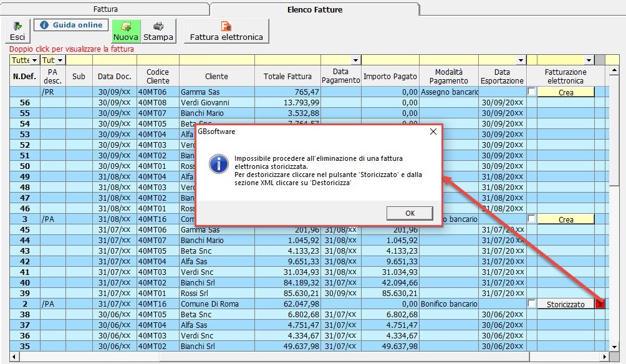Select the Comune Di Roma client cell
Image resolution: width=626 pixels, height=364 pixels.
(x=217, y=304)
